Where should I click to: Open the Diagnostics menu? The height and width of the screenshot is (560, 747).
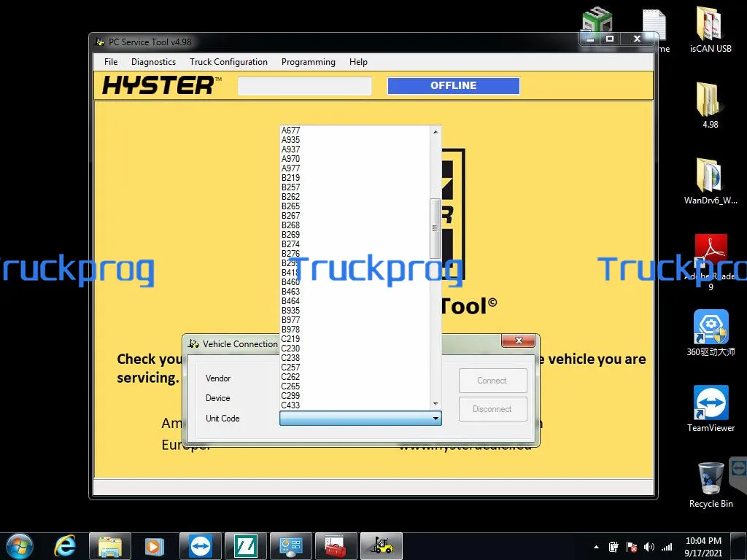[x=153, y=62]
